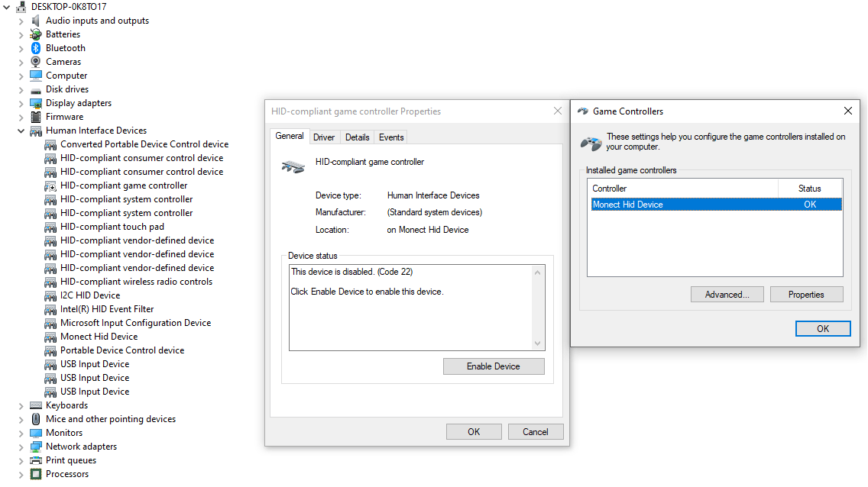868x487 pixels.
Task: Click the Firmware chip icon
Action: tap(36, 117)
